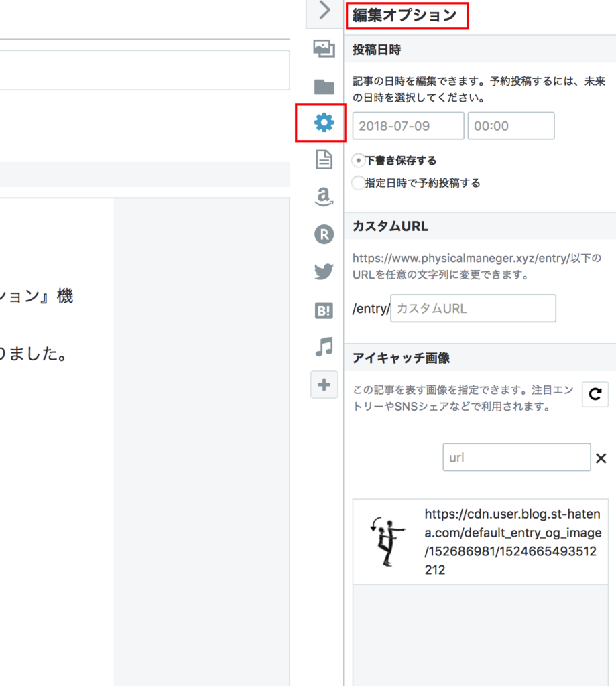
Task: Clear the url field with the X button
Action: [x=601, y=458]
